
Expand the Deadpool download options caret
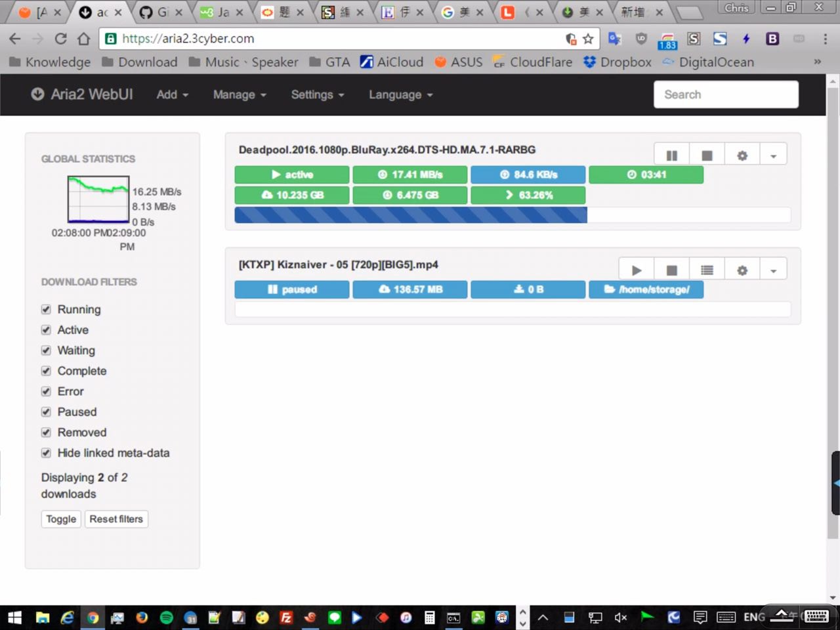774,156
